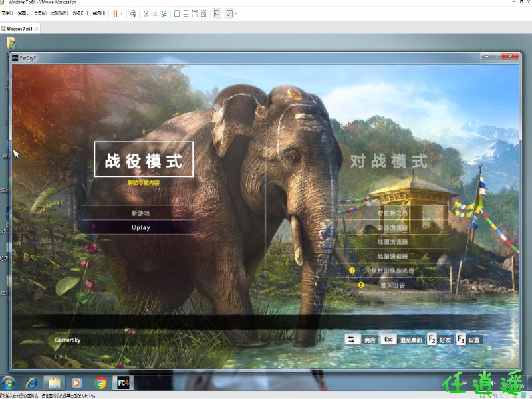Screen dimensions: 532x399
Task: Launch Chrome from the taskbar
Action: (x=100, y=384)
